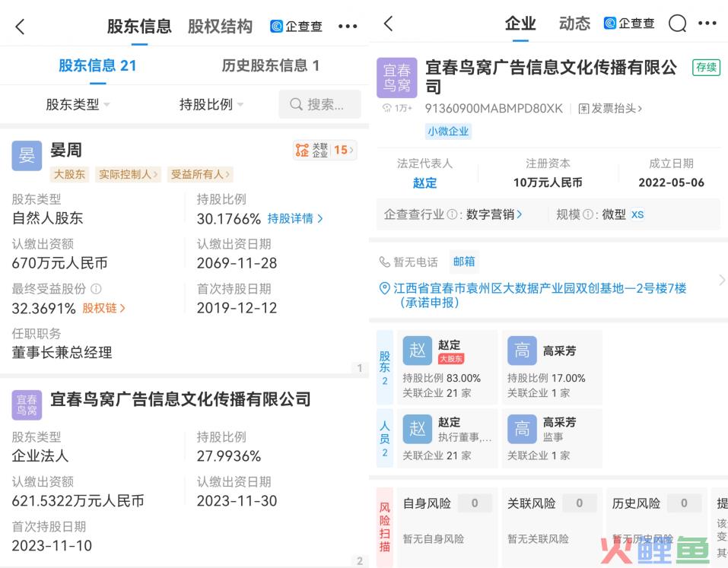Open the 实际控制人 tag for 晏周
The width and height of the screenshot is (728, 568).
(128, 174)
